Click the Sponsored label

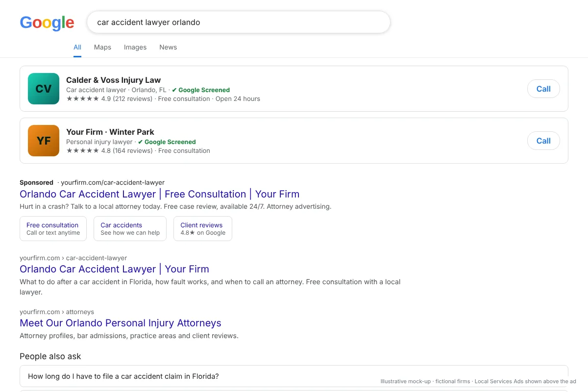(36, 182)
